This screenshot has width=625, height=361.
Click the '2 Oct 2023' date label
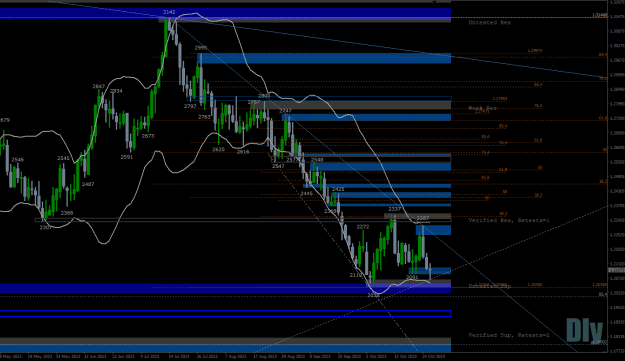point(376,357)
